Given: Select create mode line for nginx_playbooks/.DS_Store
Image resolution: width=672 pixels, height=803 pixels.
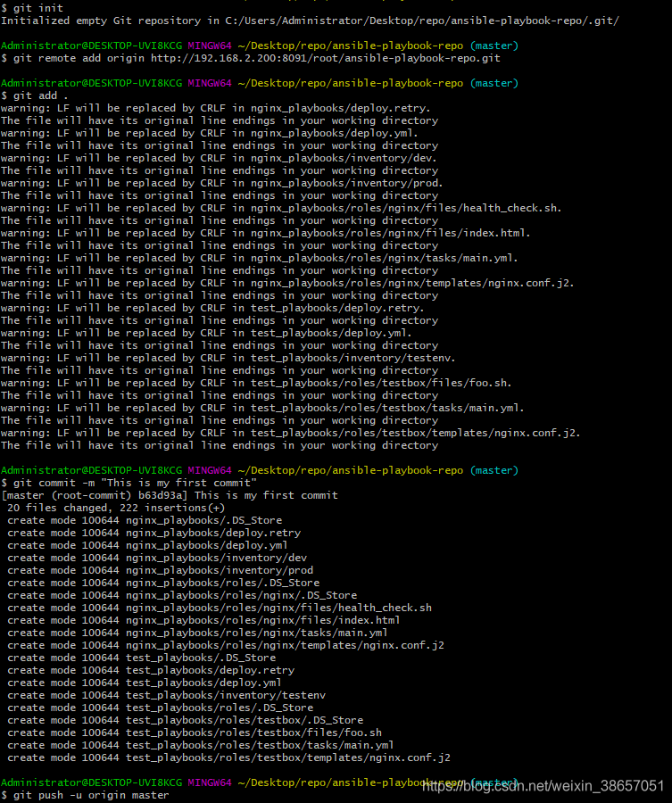Looking at the screenshot, I should click(x=145, y=520).
